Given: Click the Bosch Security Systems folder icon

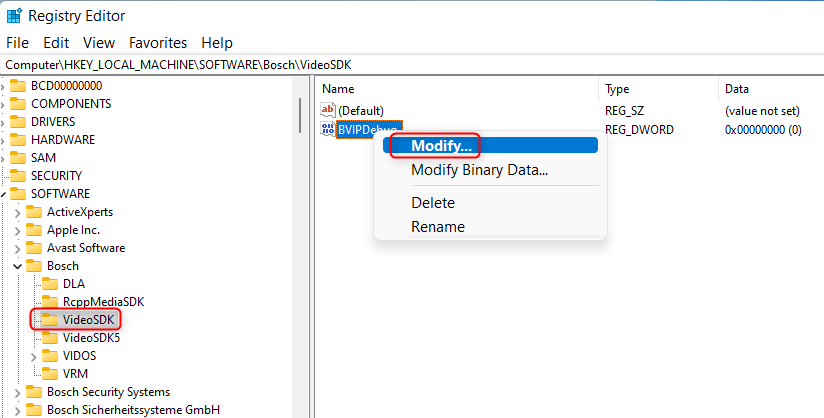Looking at the screenshot, I should pos(33,392).
